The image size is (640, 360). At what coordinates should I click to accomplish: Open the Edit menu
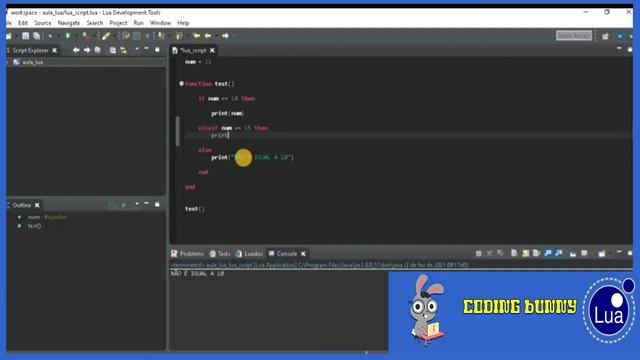click(23, 23)
